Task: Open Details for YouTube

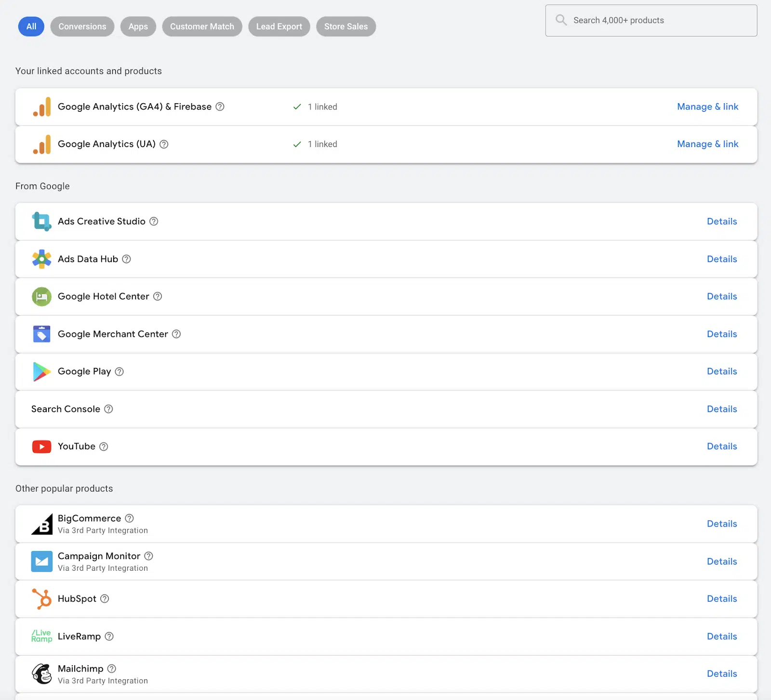Action: [x=722, y=446]
